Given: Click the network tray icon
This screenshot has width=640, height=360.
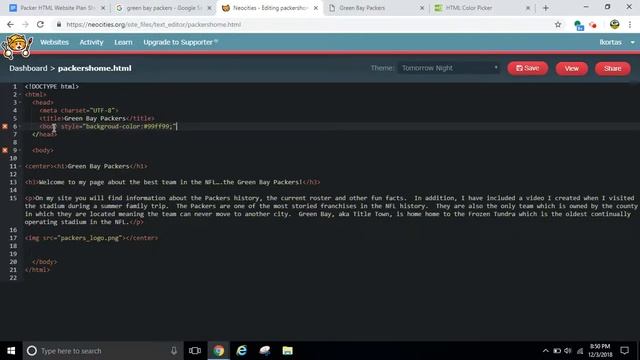Looking at the screenshot, I should coord(580,351).
